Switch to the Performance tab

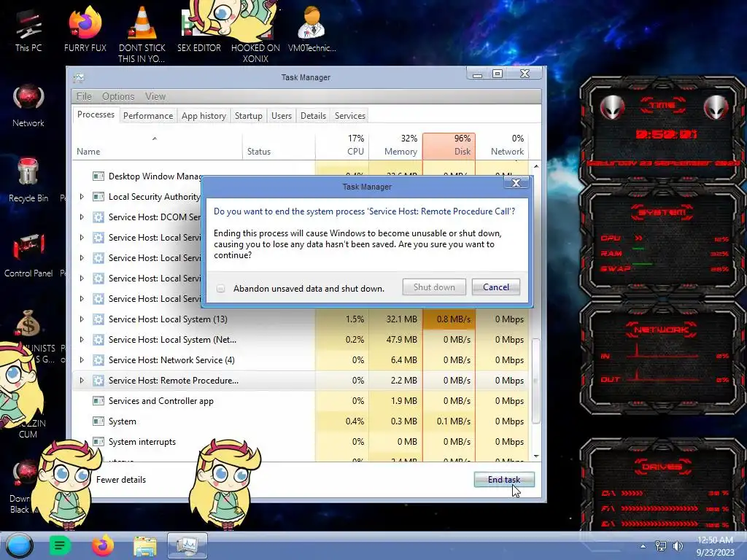click(148, 116)
